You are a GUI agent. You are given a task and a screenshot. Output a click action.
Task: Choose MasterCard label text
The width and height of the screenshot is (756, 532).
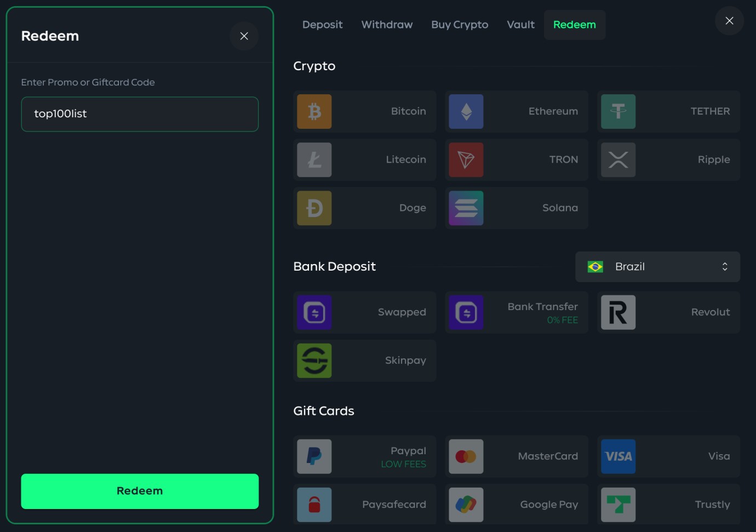tap(548, 456)
